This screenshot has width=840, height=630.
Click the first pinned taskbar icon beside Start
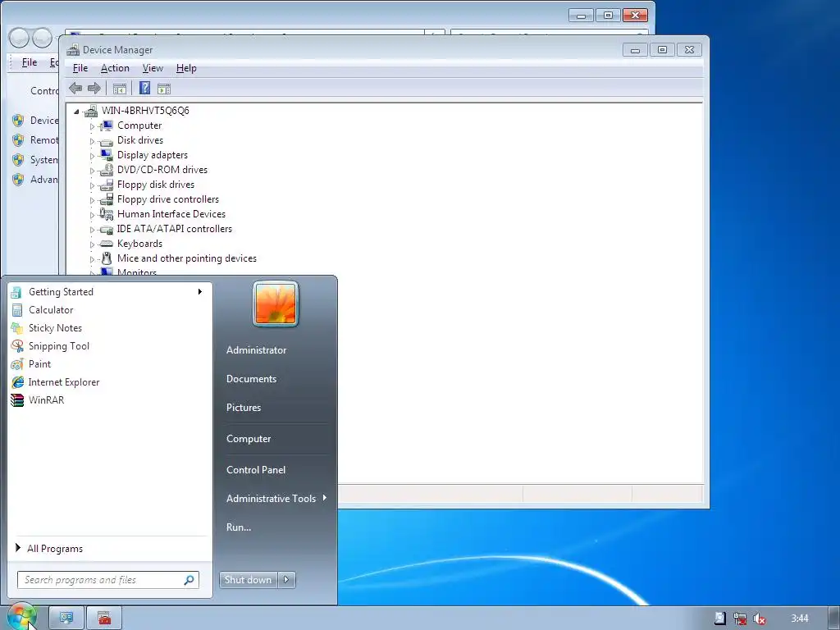click(66, 619)
